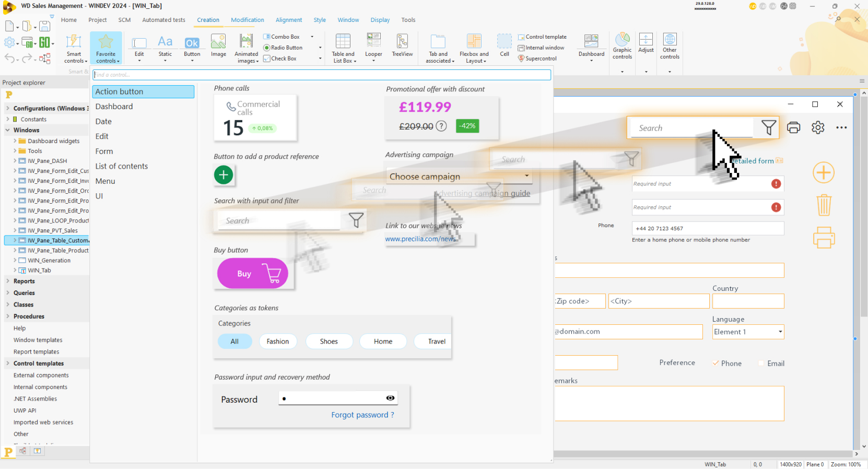Open the www.precilia.com/news link
Image resolution: width=868 pixels, height=469 pixels.
pos(420,239)
